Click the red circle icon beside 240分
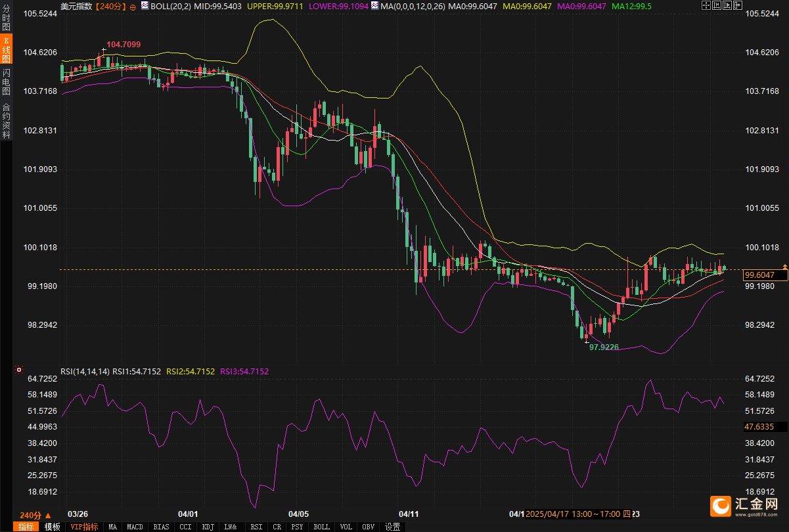 pyautogui.click(x=133, y=7)
